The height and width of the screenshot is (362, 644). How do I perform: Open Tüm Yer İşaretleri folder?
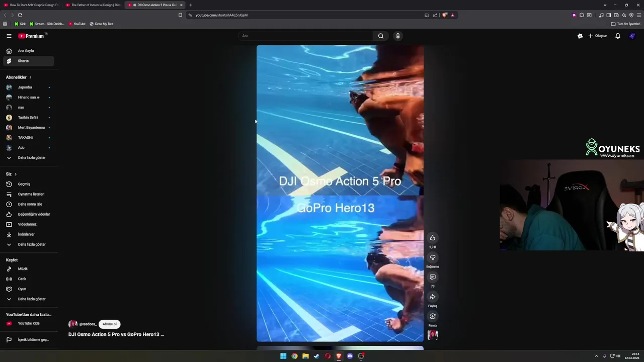(626, 24)
